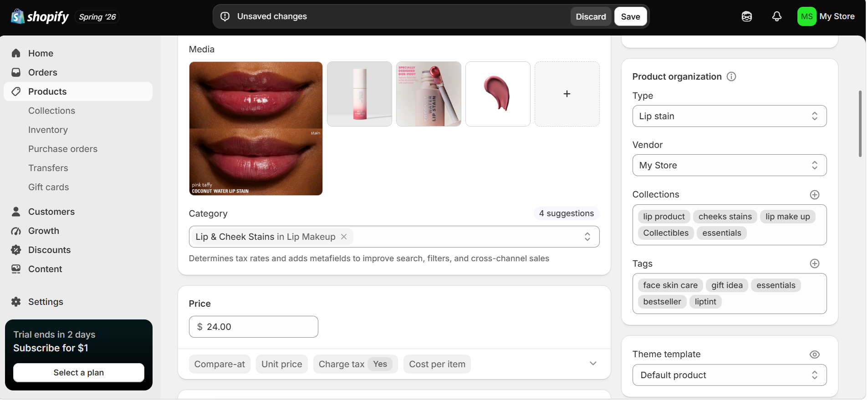Click the lip product collection chip
Viewport: 868px width, 400px height.
coord(664,217)
